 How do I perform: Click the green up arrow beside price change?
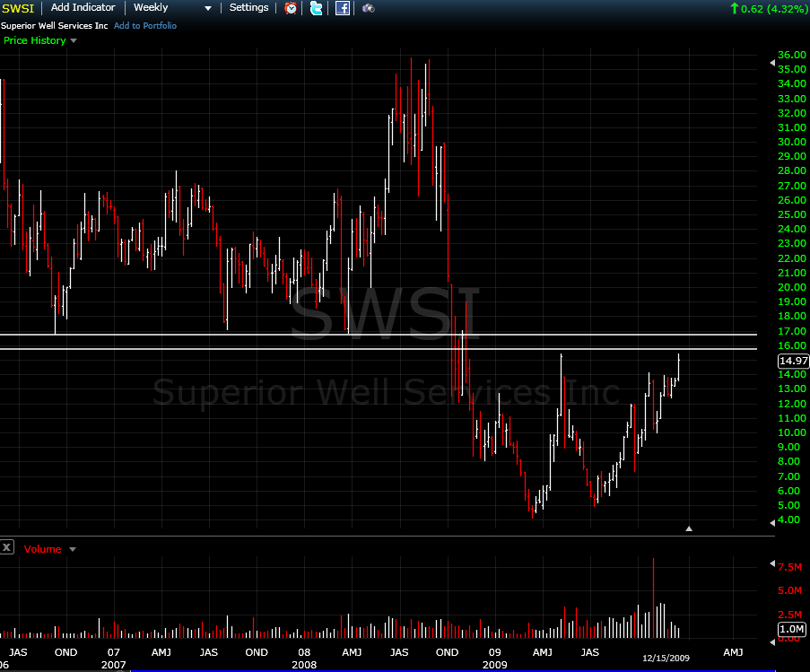click(734, 8)
